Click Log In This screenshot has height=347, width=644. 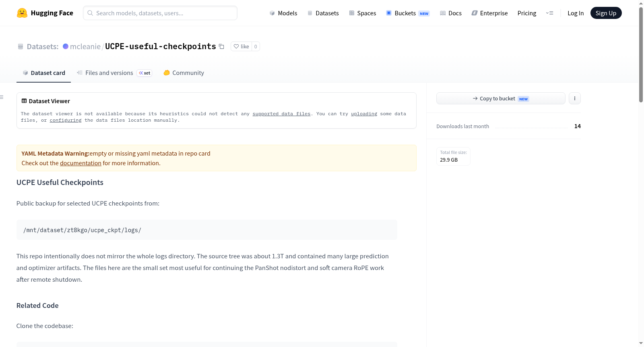(x=576, y=13)
